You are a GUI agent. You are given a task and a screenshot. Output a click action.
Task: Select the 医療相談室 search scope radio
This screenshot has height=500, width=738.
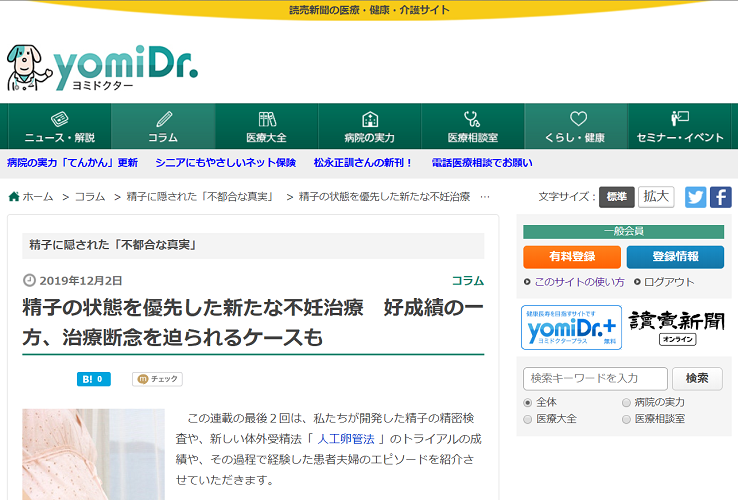point(626,419)
